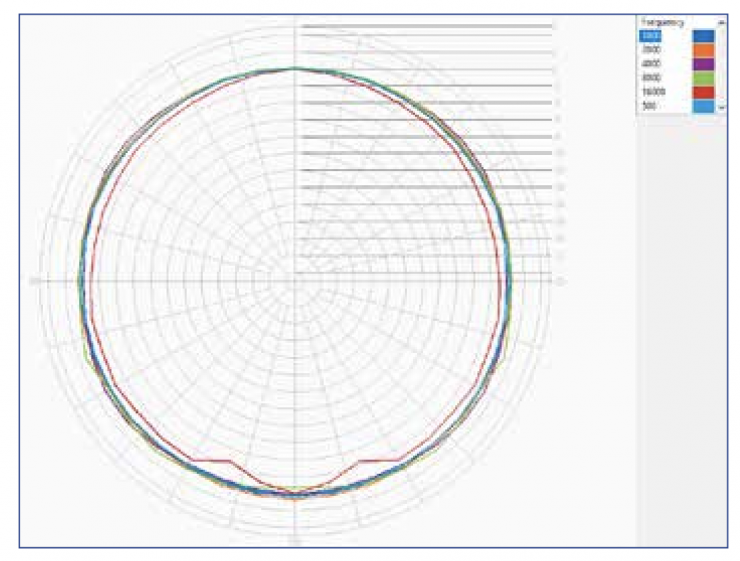Click the red swatch for 16000

pos(703,91)
